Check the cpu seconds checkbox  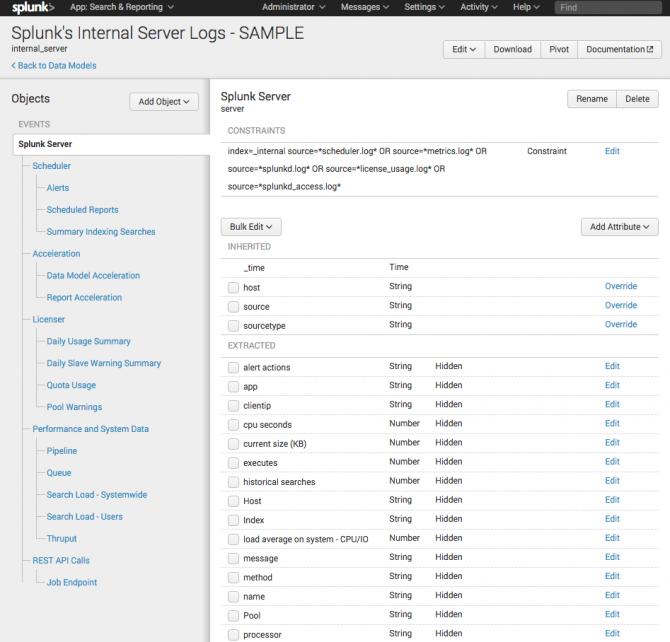coord(233,425)
